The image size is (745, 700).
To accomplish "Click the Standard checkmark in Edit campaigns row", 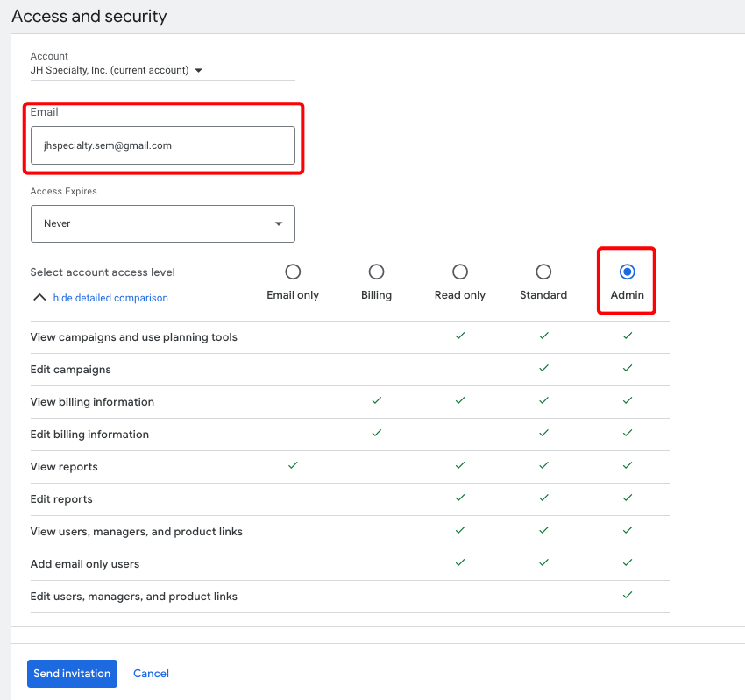I will point(543,368).
